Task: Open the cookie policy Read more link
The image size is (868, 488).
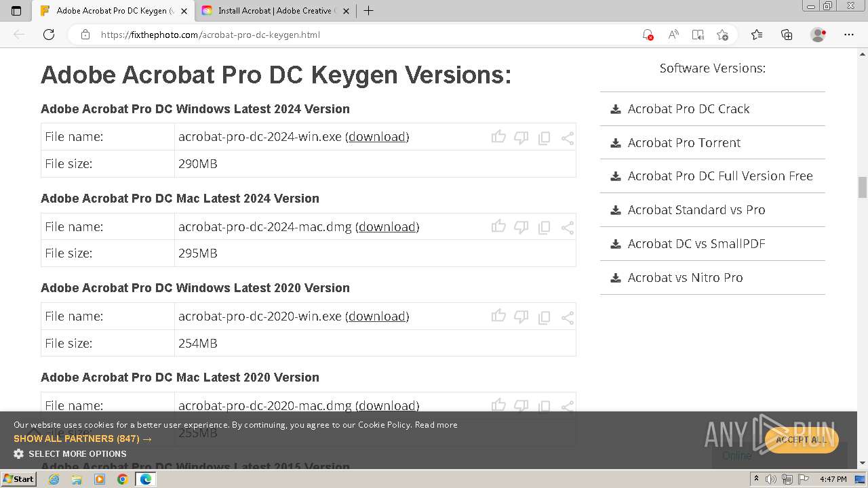Action: coord(436,424)
